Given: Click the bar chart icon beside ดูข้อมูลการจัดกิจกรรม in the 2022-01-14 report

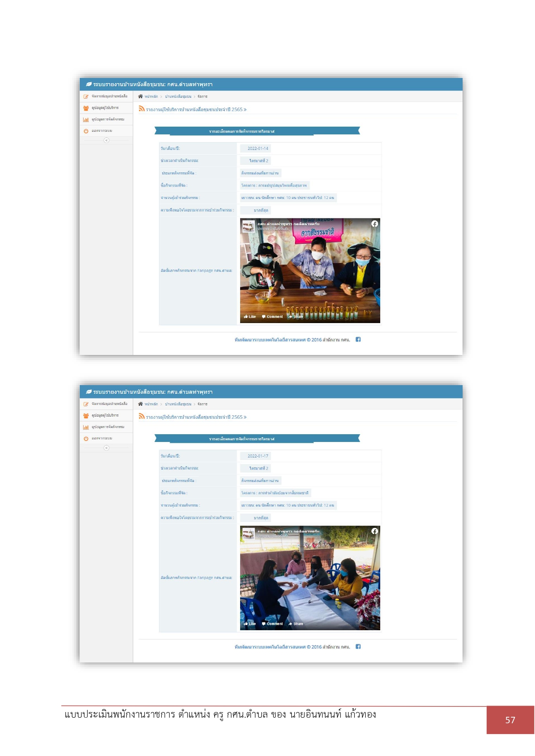Looking at the screenshot, I should 86,120.
